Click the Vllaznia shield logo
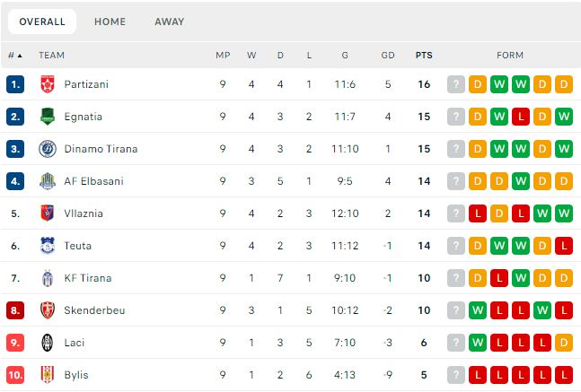Image resolution: width=581 pixels, height=392 pixels. point(48,213)
